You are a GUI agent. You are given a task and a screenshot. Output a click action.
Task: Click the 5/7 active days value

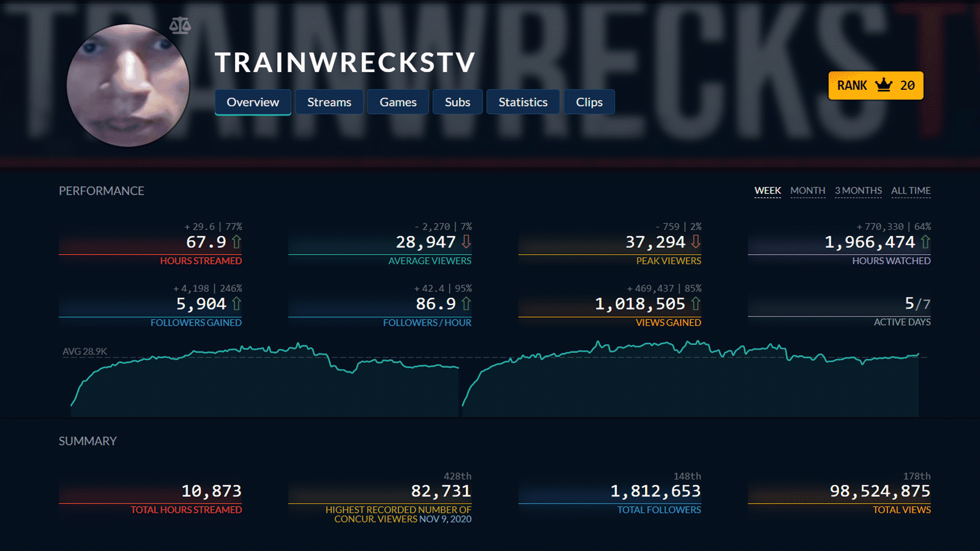click(917, 304)
